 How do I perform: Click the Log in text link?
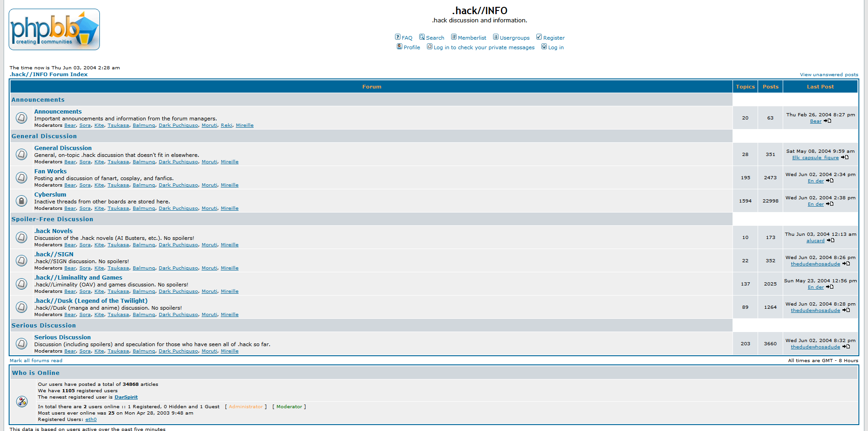pos(556,47)
